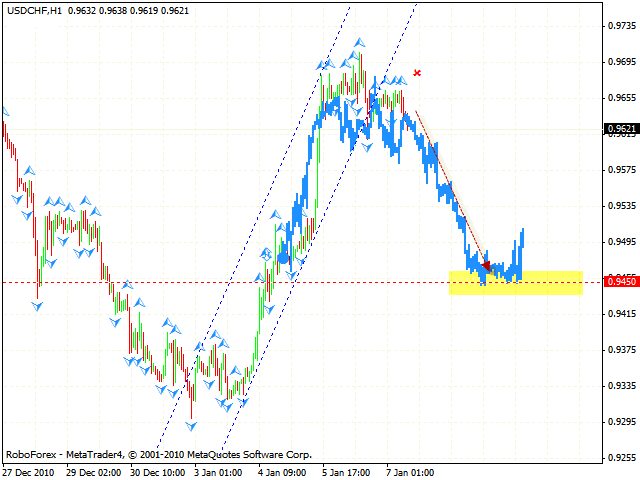Click the 3 Jan 01:00 time label
Image resolution: width=640 pixels, height=480 pixels.
pos(218,473)
